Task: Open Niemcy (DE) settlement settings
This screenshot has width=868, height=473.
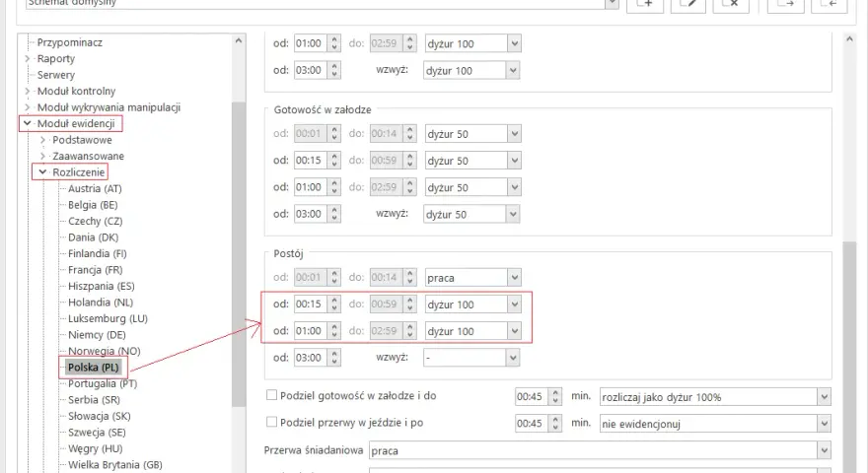Action: (x=97, y=335)
